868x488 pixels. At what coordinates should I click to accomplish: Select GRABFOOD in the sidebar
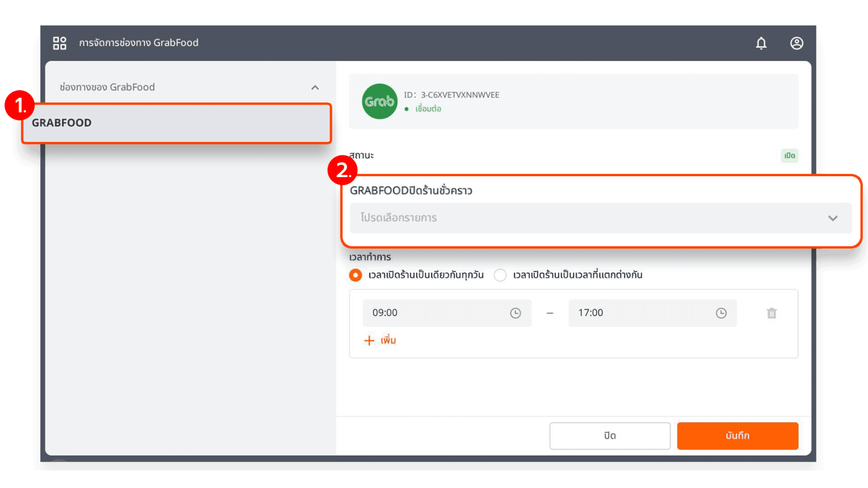coord(176,122)
